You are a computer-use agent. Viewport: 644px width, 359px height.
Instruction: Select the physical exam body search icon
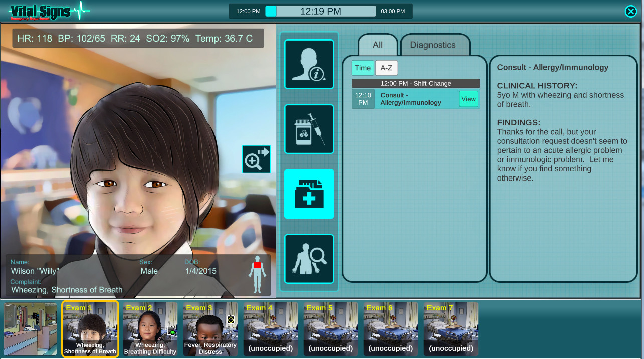click(x=308, y=259)
